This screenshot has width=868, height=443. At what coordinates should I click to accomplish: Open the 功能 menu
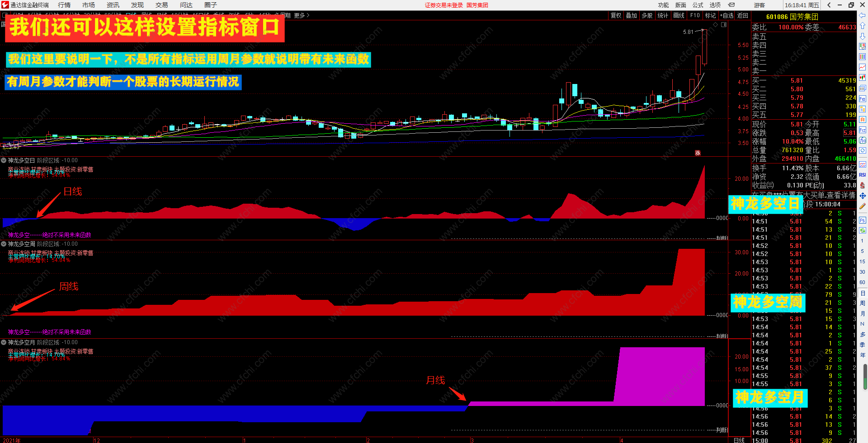(x=663, y=5)
